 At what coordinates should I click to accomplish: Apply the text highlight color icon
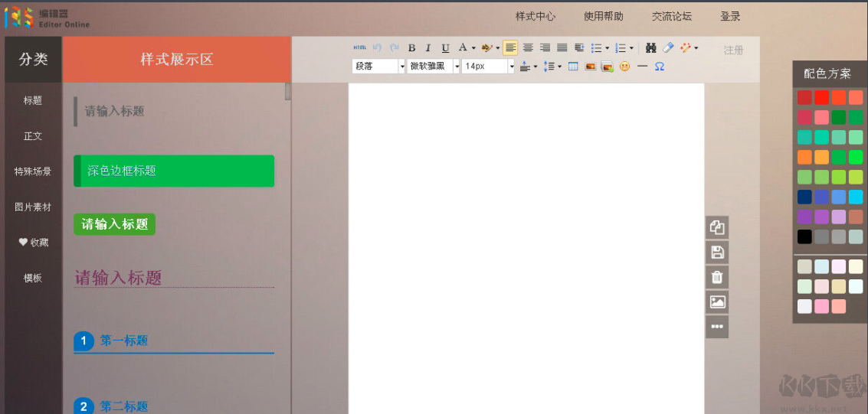[487, 48]
